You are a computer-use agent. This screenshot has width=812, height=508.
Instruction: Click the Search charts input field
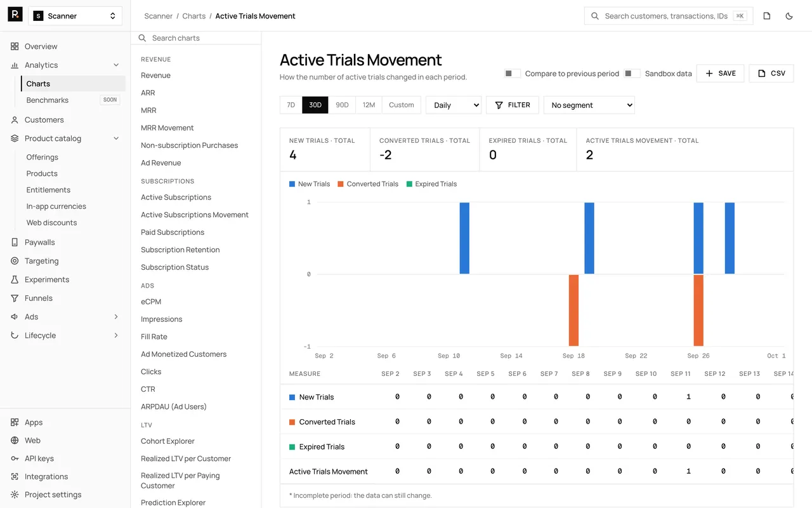click(197, 38)
